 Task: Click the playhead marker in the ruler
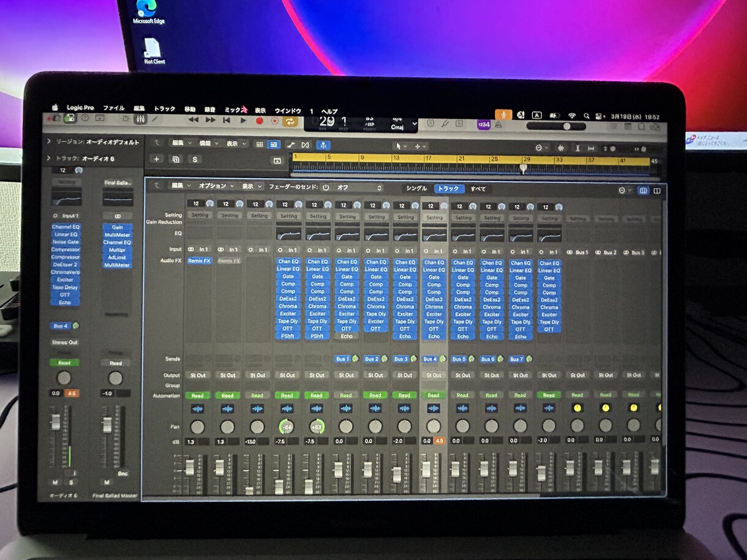[x=524, y=168]
